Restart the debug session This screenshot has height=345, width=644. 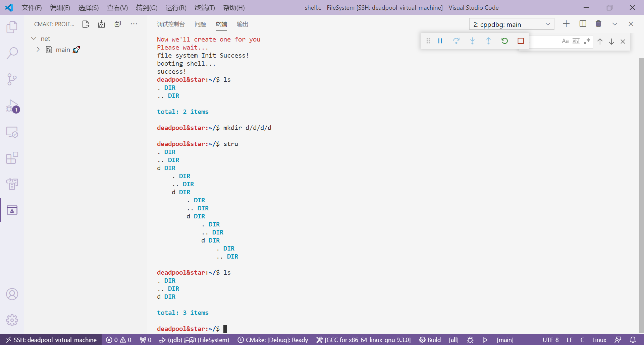point(504,41)
